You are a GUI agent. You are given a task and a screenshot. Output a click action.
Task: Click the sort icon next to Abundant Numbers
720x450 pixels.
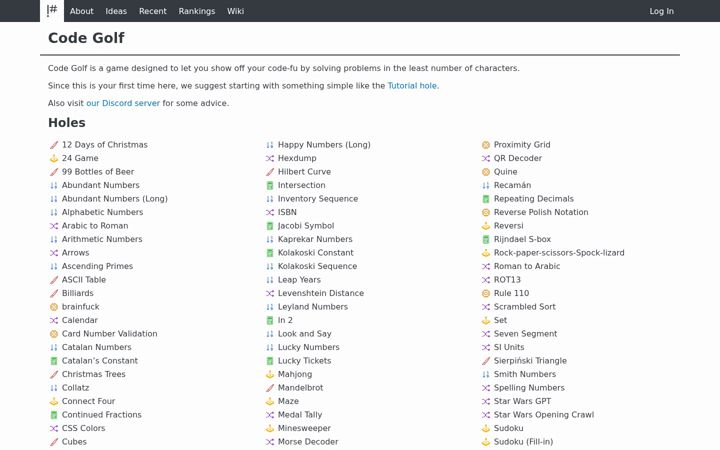[54, 186]
